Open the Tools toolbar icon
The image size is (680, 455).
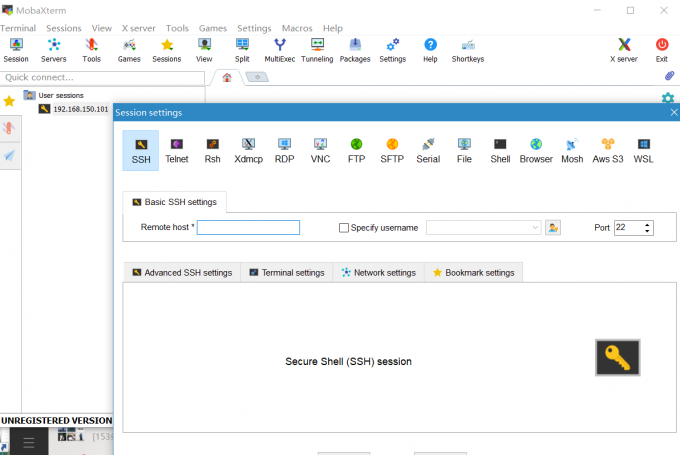(92, 50)
